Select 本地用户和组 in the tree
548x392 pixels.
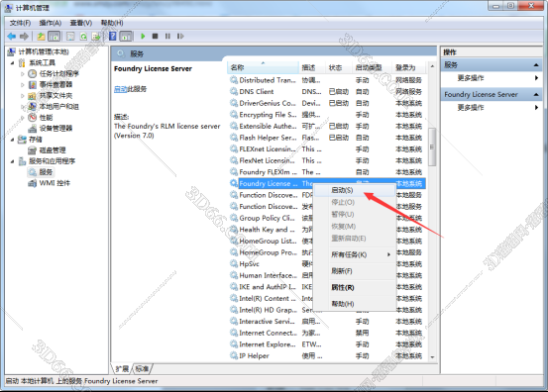[58, 107]
